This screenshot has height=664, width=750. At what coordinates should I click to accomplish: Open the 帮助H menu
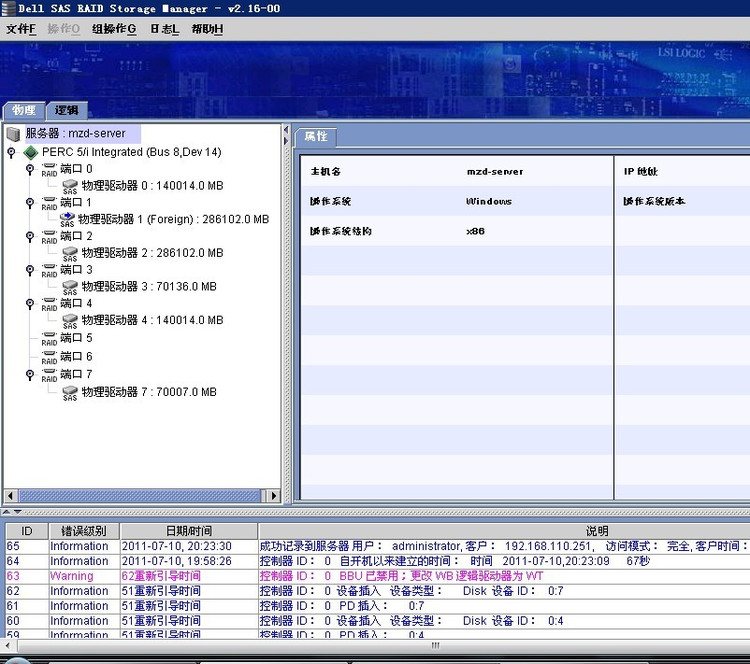pyautogui.click(x=207, y=29)
